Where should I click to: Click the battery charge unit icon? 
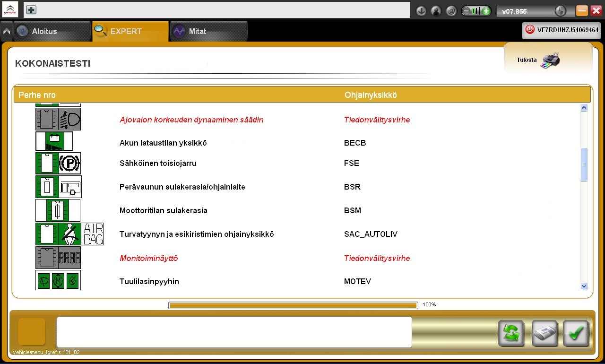(54, 141)
